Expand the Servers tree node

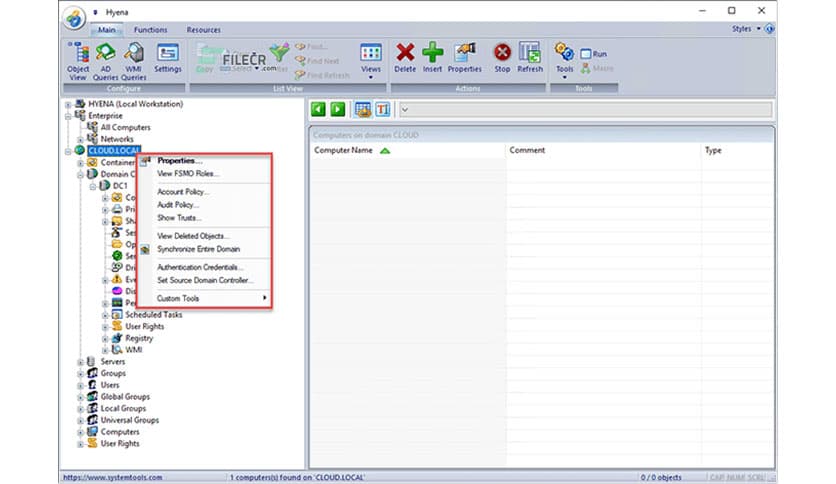click(81, 362)
